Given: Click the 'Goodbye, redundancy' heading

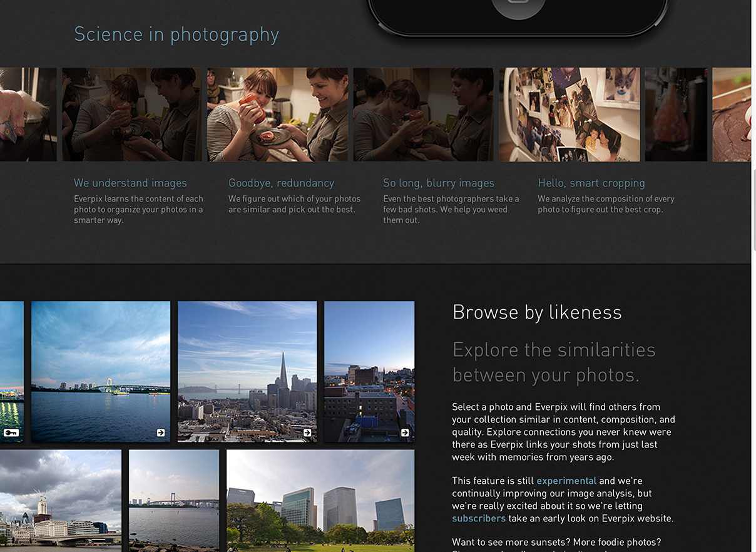Looking at the screenshot, I should point(281,183).
